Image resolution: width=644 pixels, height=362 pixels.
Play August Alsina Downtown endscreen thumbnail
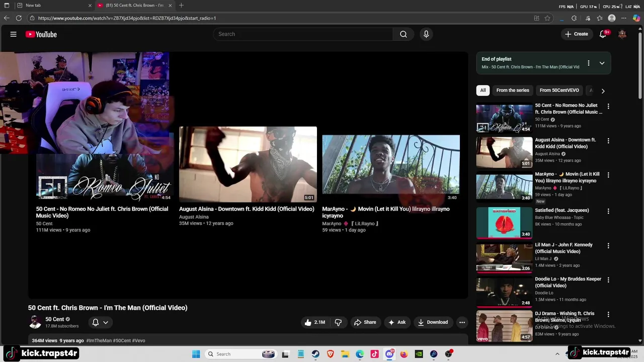248,164
